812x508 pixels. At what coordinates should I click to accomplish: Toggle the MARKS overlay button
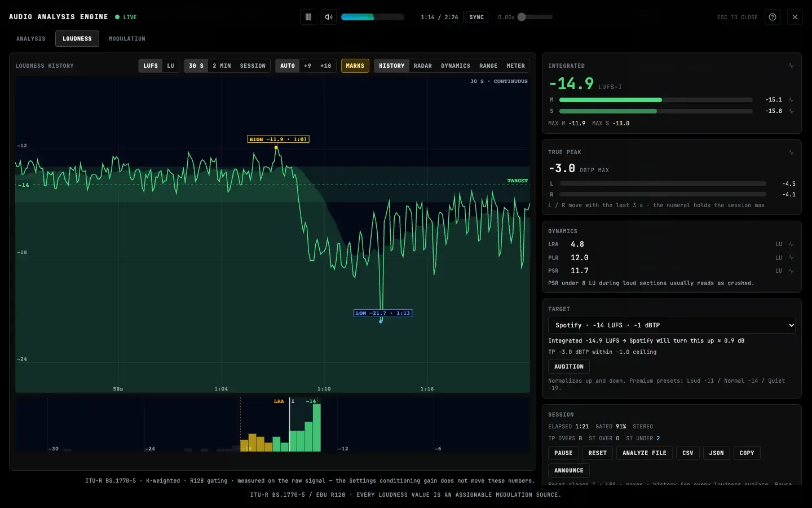pos(355,66)
